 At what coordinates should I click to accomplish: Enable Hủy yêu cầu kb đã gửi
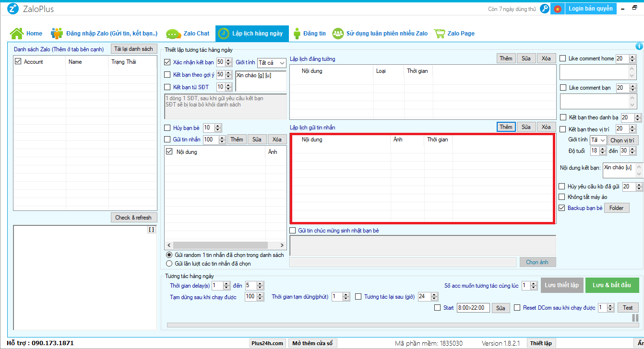[x=562, y=186]
